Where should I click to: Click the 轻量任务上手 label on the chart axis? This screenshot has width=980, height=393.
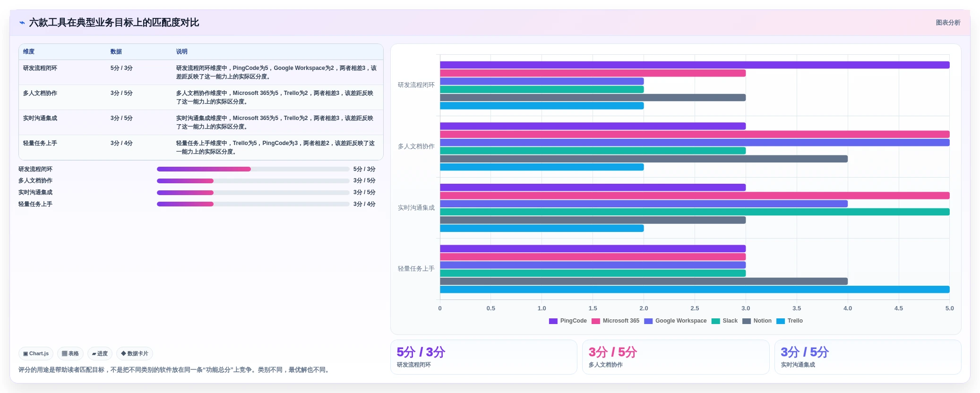pyautogui.click(x=416, y=269)
